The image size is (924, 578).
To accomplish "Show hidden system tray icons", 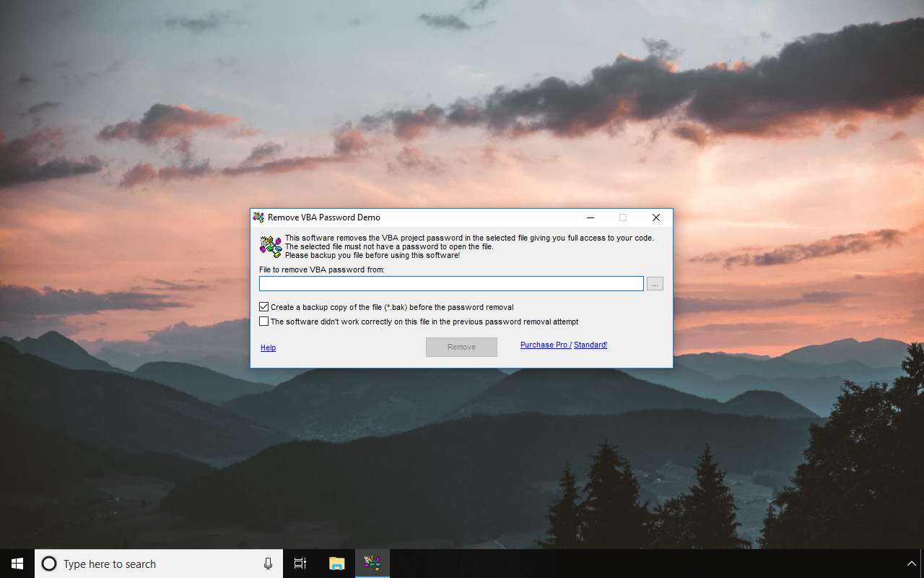I will (x=912, y=564).
